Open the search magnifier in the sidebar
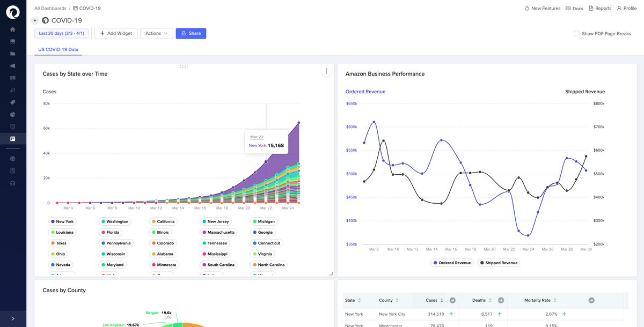This screenshot has height=327, width=644. 12,90
